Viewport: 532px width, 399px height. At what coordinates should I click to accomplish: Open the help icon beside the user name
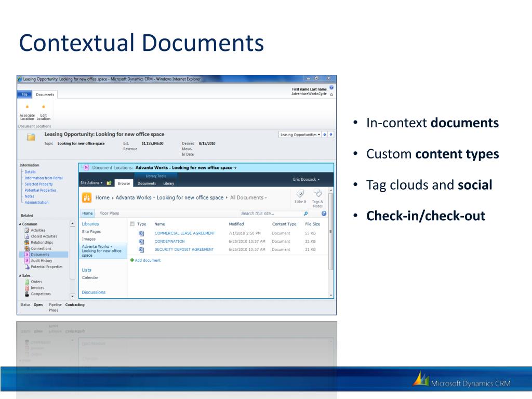coord(331,87)
